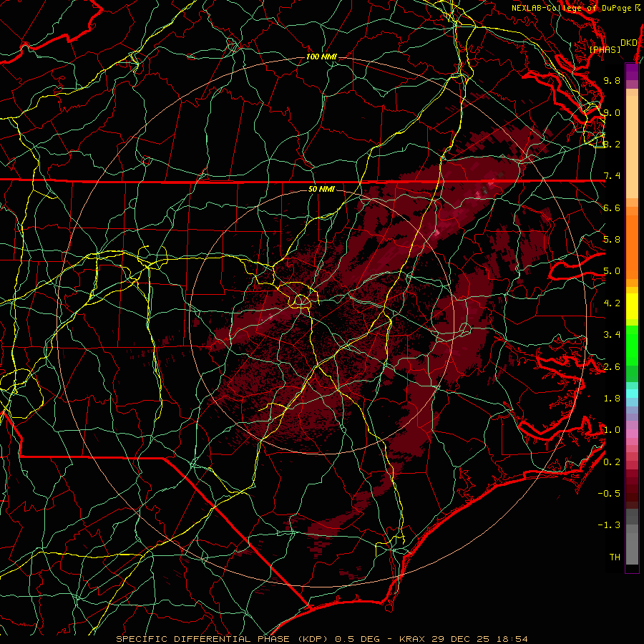Click the 50 NMI range ring label

[x=321, y=189]
